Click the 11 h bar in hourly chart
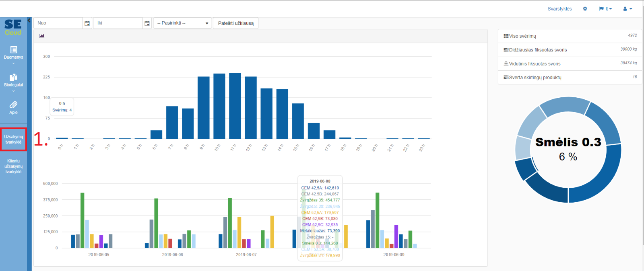 (x=235, y=106)
